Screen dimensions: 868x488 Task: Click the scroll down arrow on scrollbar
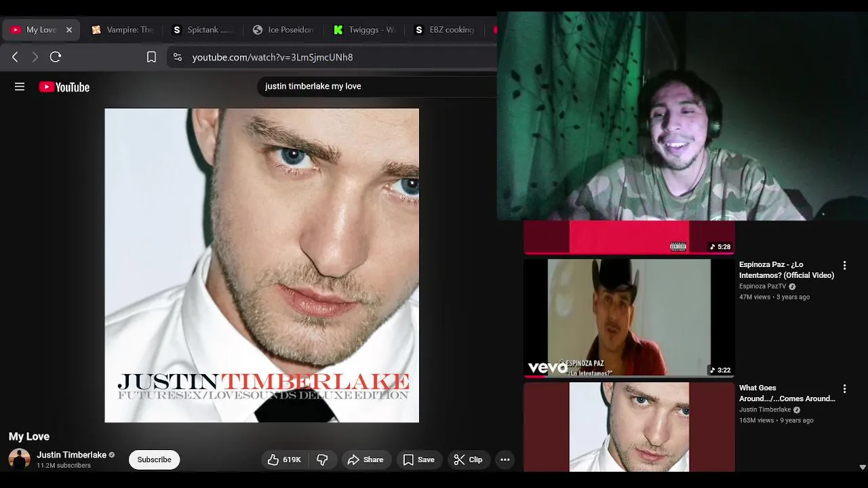863,467
